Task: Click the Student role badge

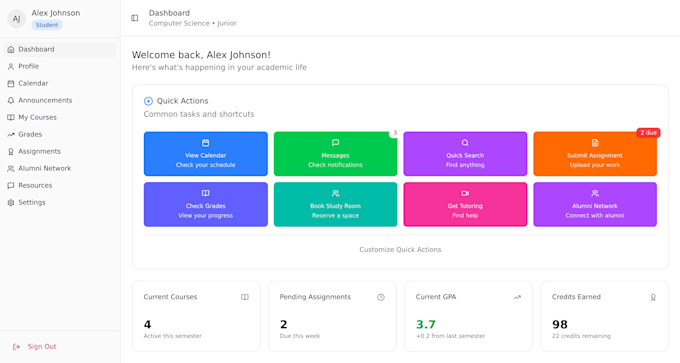Action: (47, 25)
